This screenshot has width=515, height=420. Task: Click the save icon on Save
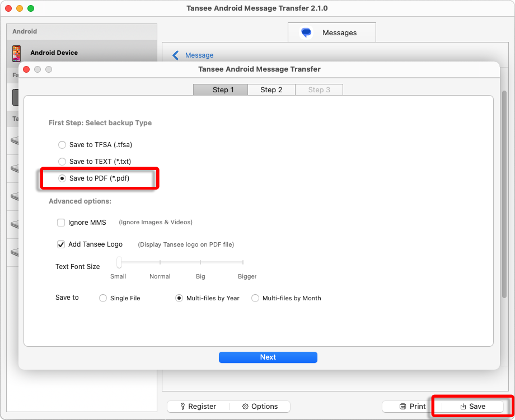click(463, 407)
